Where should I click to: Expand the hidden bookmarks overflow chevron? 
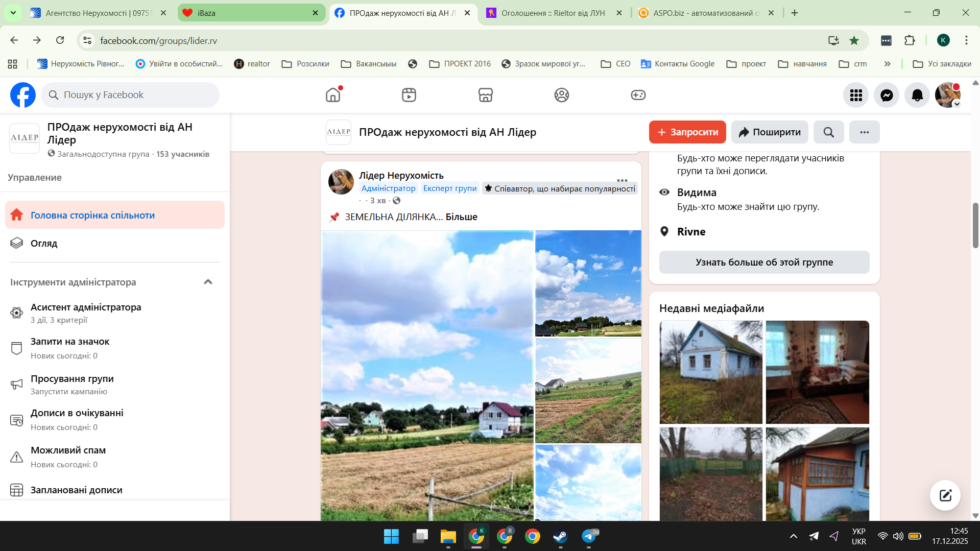[887, 64]
